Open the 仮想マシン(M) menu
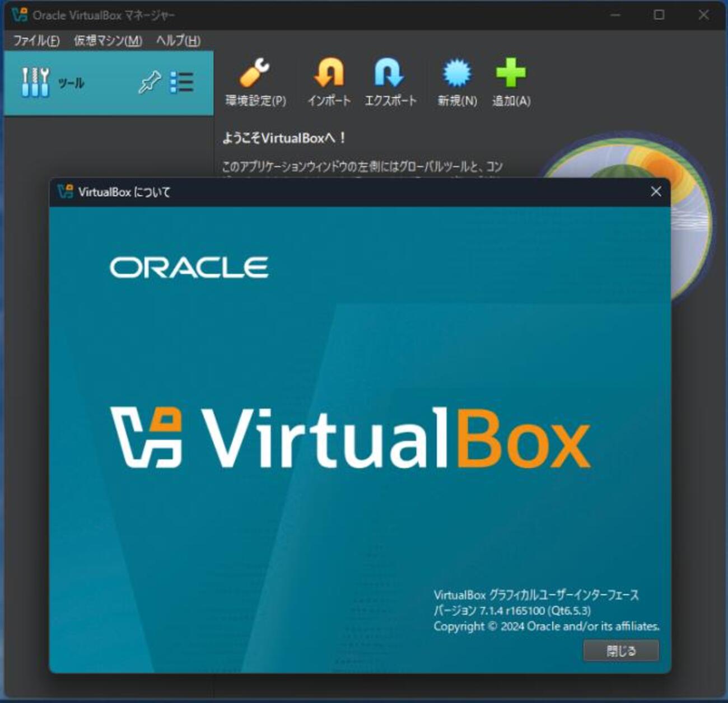The image size is (728, 703). [x=108, y=40]
